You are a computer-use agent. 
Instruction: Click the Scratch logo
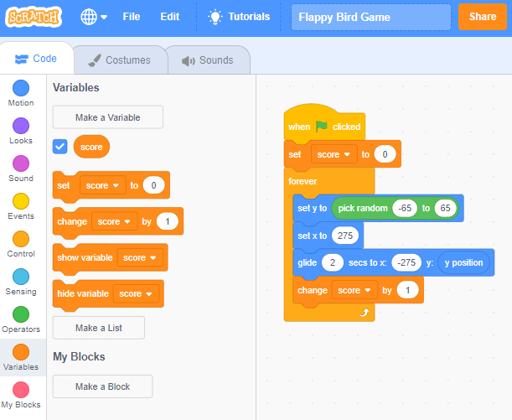click(x=36, y=17)
